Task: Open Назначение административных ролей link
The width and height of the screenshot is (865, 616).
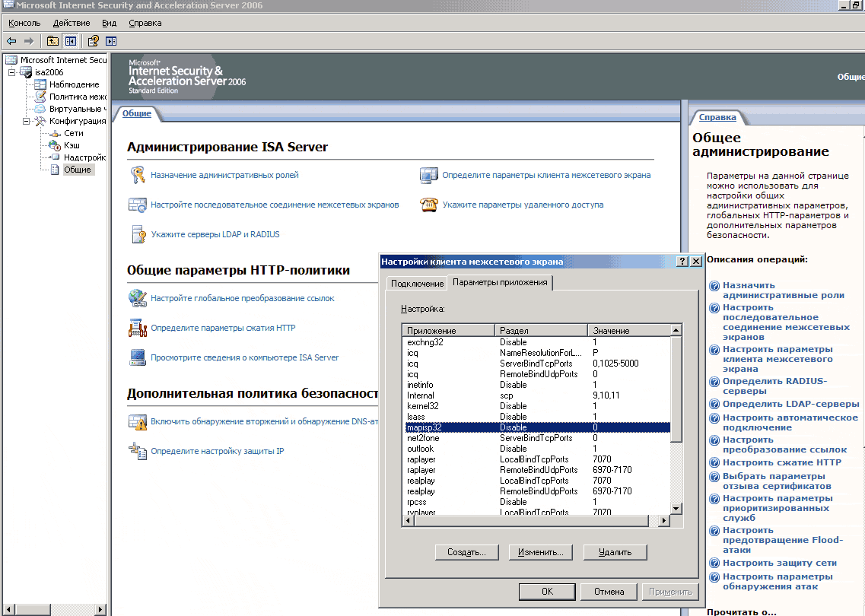Action: [224, 175]
